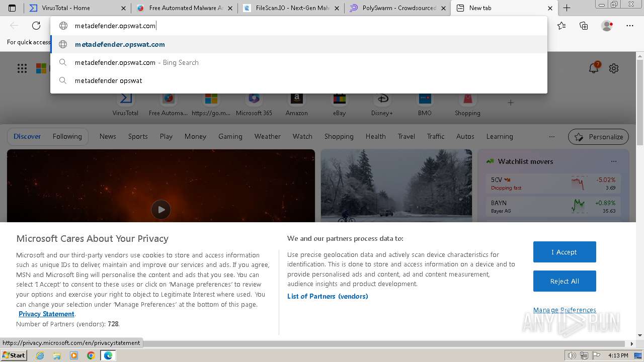Open Edge settings and more menu

[630, 26]
